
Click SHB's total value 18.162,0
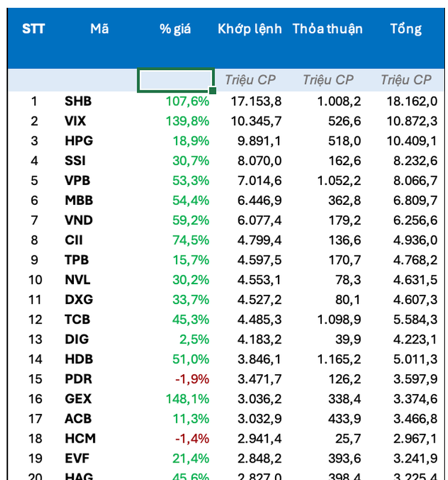[410, 101]
